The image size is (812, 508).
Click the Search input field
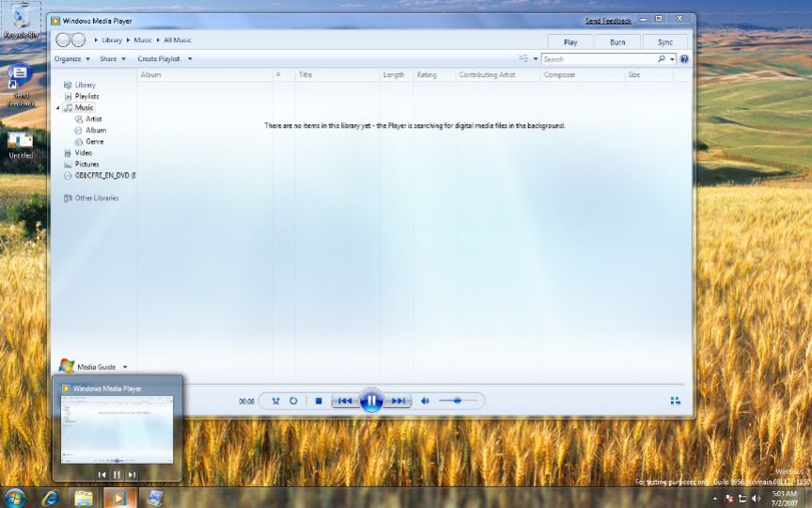click(599, 59)
